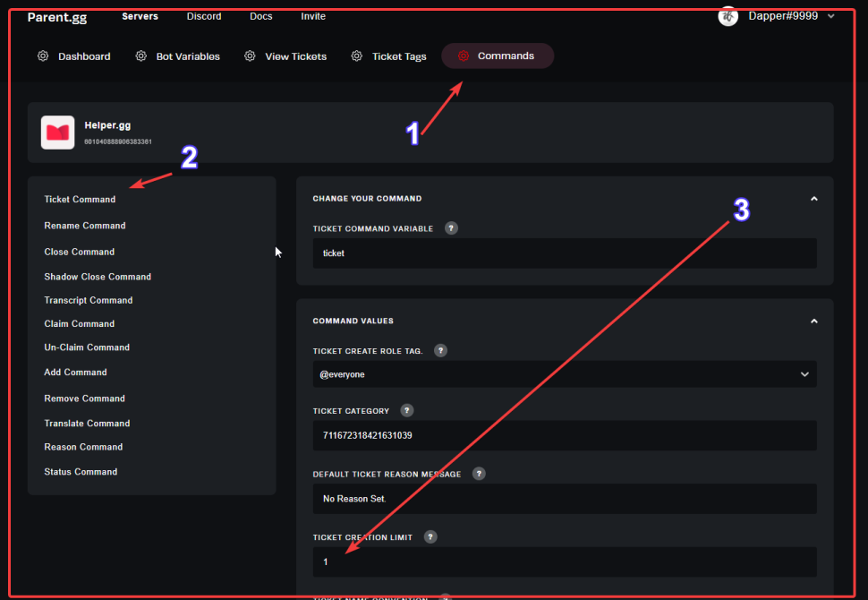Select Ticket Command in the sidebar
This screenshot has height=600, width=868.
click(x=80, y=200)
